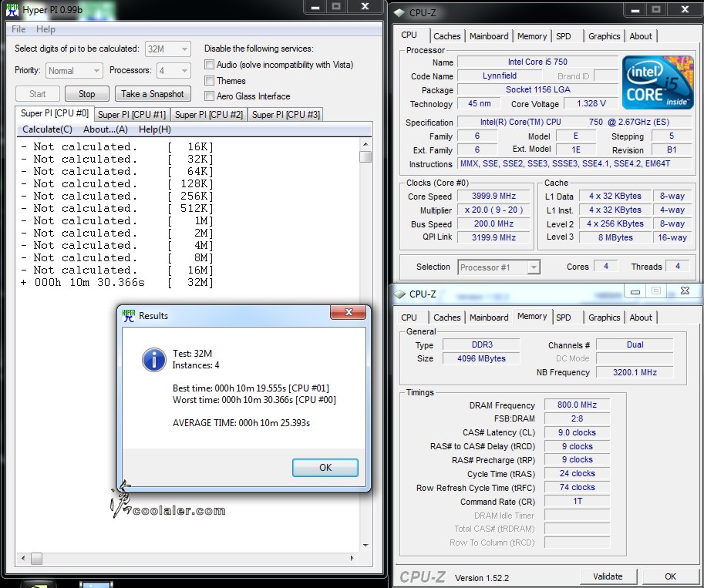Screen dimensions: 704x588
Task: Select the CPU tab in lower CPU-Z window
Action: point(409,318)
